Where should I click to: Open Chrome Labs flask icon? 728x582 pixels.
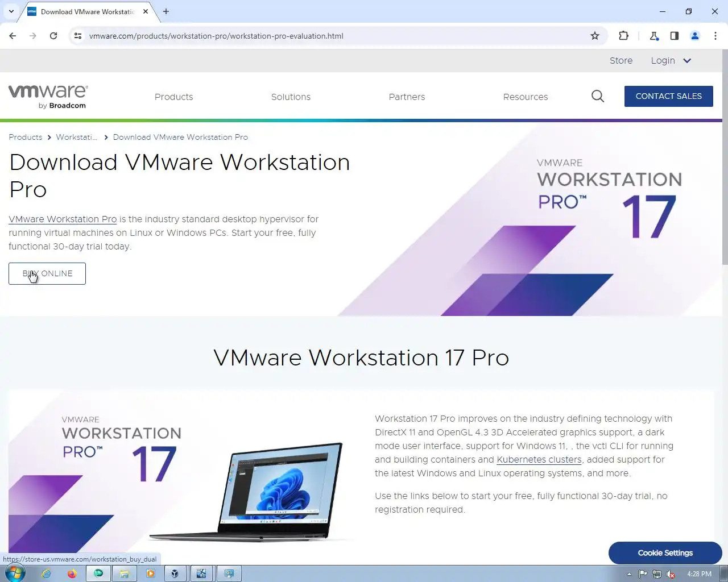tap(654, 36)
